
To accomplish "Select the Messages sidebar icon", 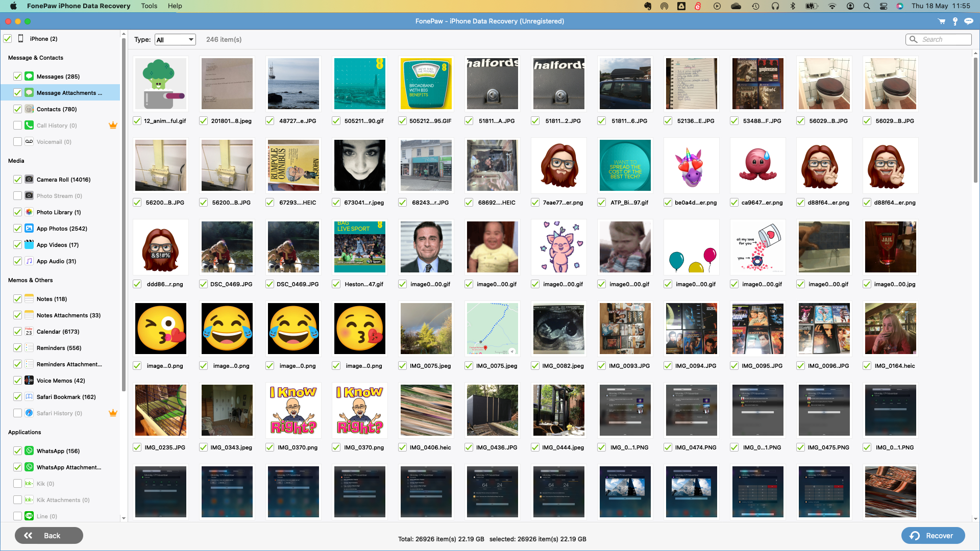I will pyautogui.click(x=29, y=76).
